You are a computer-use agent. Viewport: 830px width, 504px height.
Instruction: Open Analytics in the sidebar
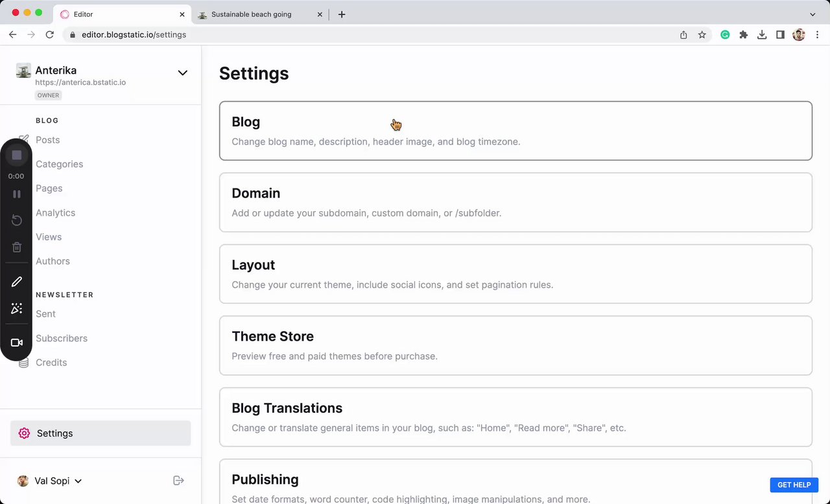point(56,212)
